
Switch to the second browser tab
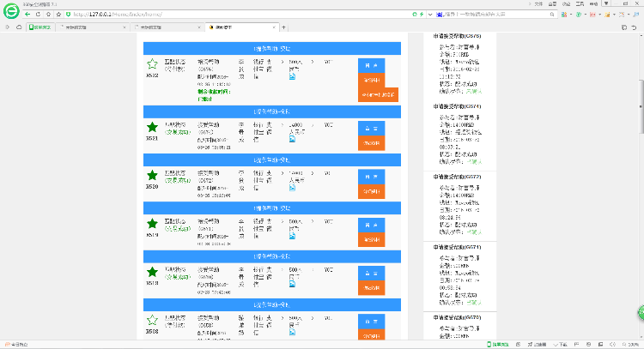point(91,27)
